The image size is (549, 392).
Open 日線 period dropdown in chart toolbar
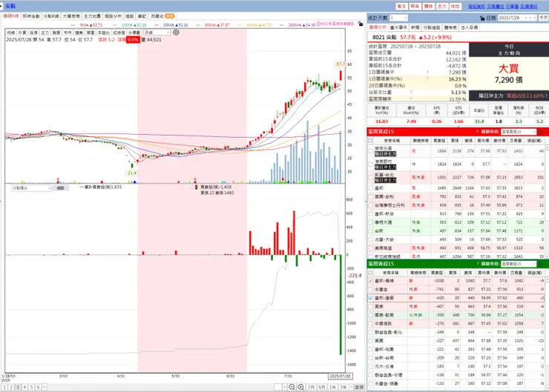pyautogui.click(x=157, y=32)
